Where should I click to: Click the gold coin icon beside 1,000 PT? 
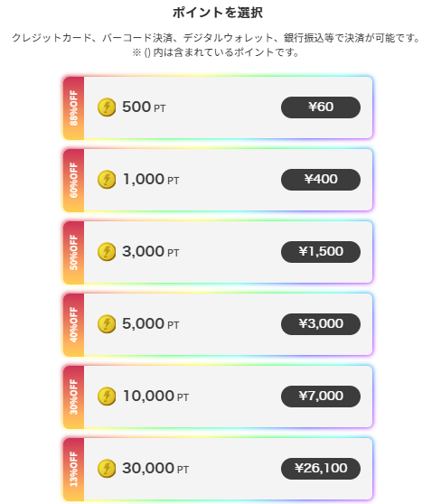coord(107,180)
